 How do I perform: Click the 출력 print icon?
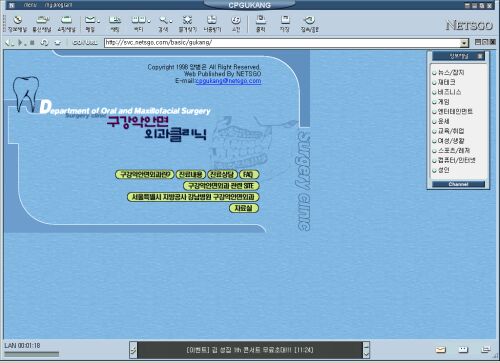(261, 23)
